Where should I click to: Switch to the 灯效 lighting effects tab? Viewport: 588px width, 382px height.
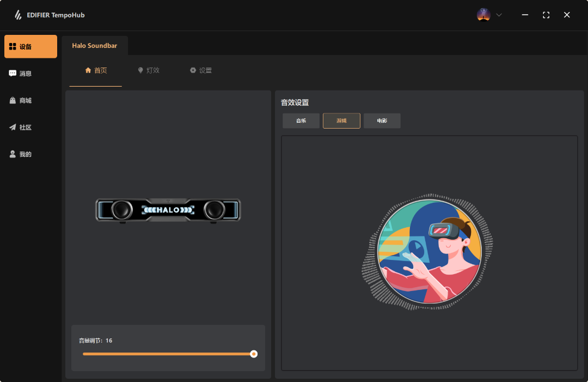[149, 70]
